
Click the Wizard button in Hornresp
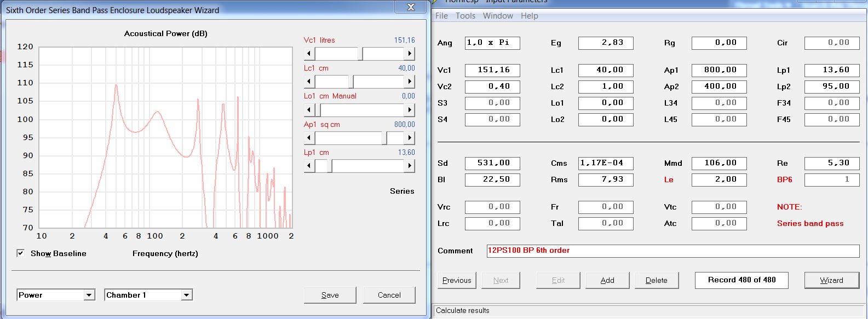click(831, 280)
